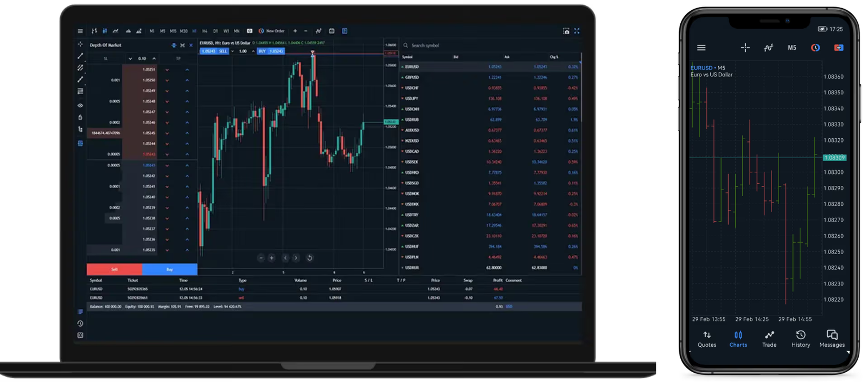Viewport: 868px width, 382px height.
Task: Toggle the lock drawings icon in sidebar
Action: tap(80, 118)
